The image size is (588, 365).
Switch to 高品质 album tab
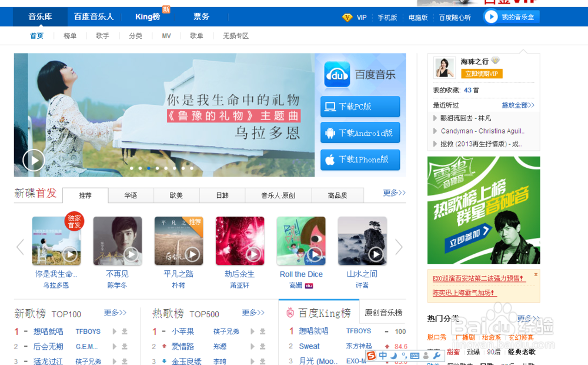pyautogui.click(x=338, y=195)
